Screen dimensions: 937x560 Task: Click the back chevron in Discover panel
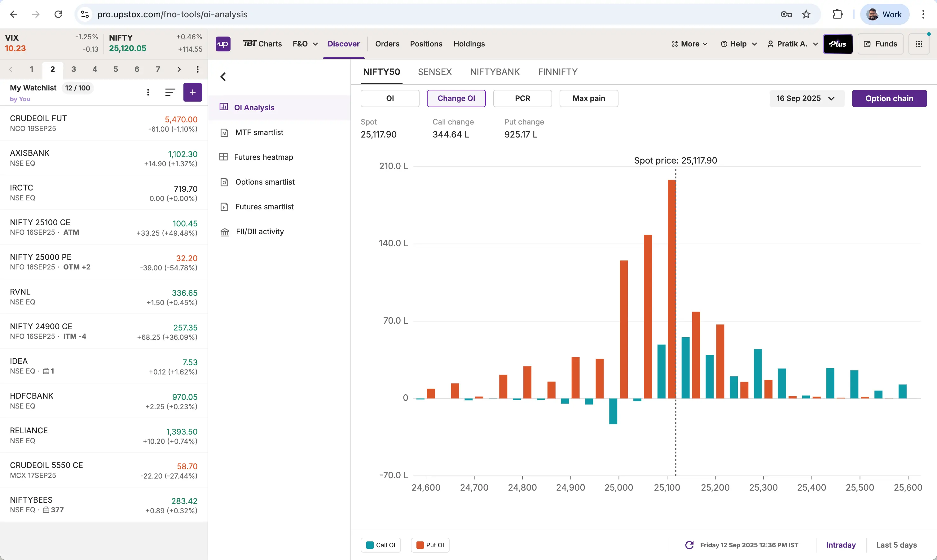223,77
